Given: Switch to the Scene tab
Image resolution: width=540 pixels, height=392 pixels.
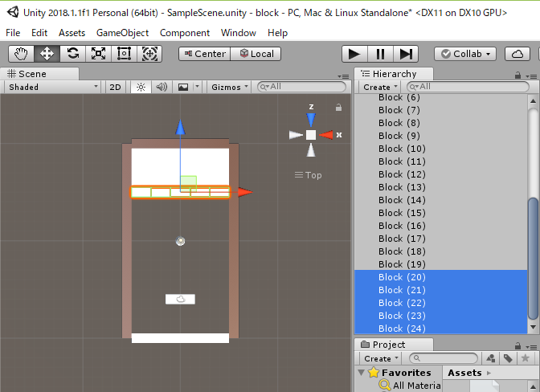Looking at the screenshot, I should 39,74.
